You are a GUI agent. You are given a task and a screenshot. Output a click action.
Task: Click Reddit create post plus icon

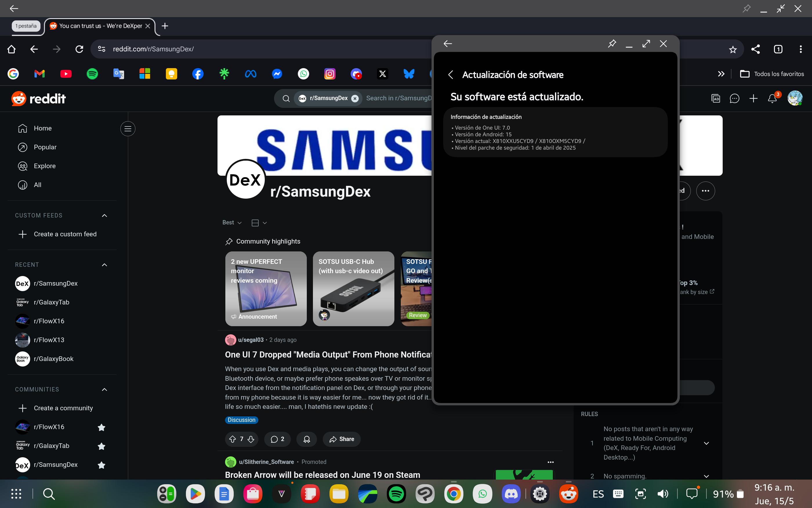pos(753,99)
